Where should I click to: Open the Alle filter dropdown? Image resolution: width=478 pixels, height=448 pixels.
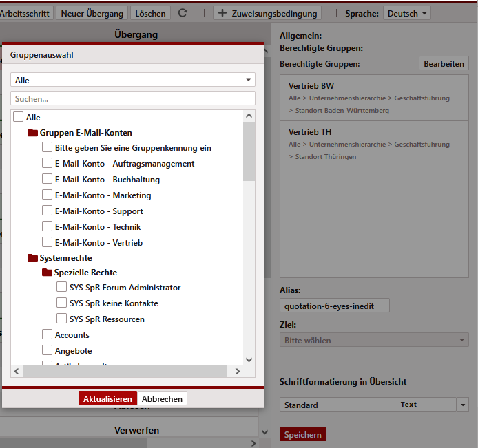(x=133, y=81)
